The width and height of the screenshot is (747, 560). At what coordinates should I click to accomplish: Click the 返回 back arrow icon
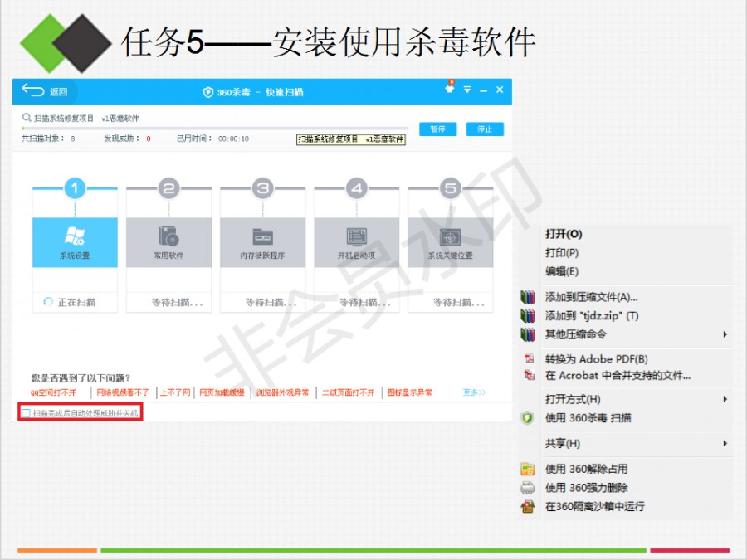[33, 90]
